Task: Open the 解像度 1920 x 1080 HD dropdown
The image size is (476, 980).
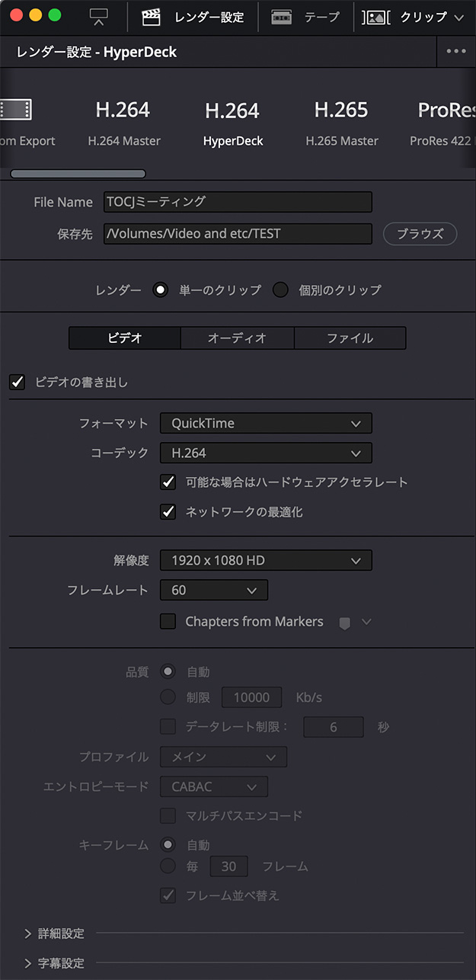Action: [x=266, y=561]
